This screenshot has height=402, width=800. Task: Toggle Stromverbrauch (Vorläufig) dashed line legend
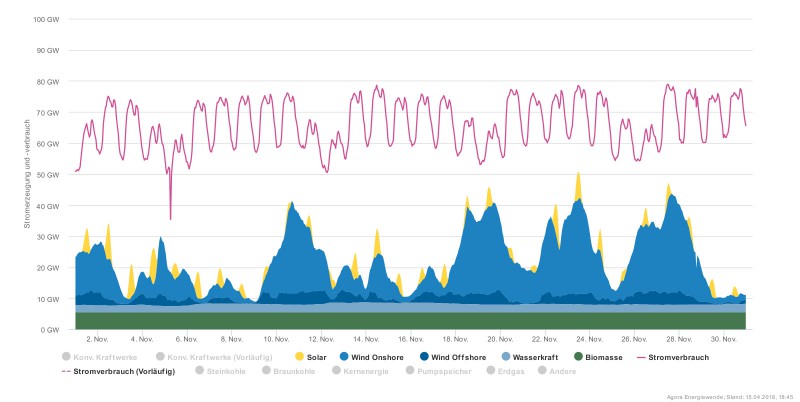(118, 371)
